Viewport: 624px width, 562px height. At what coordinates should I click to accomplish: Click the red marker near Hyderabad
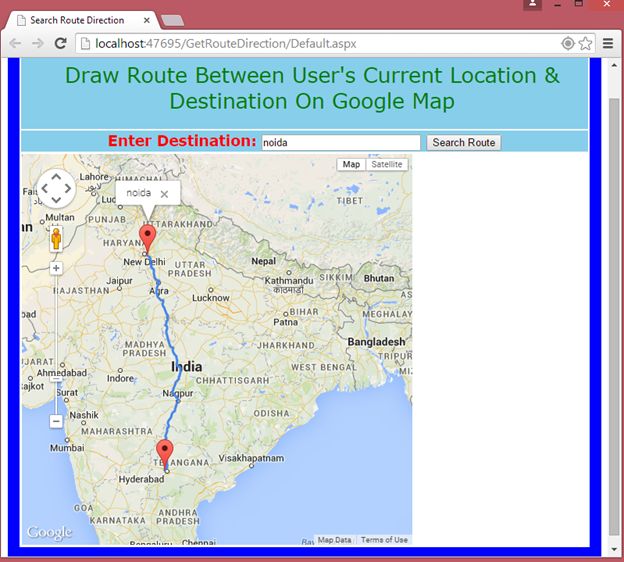pyautogui.click(x=165, y=455)
